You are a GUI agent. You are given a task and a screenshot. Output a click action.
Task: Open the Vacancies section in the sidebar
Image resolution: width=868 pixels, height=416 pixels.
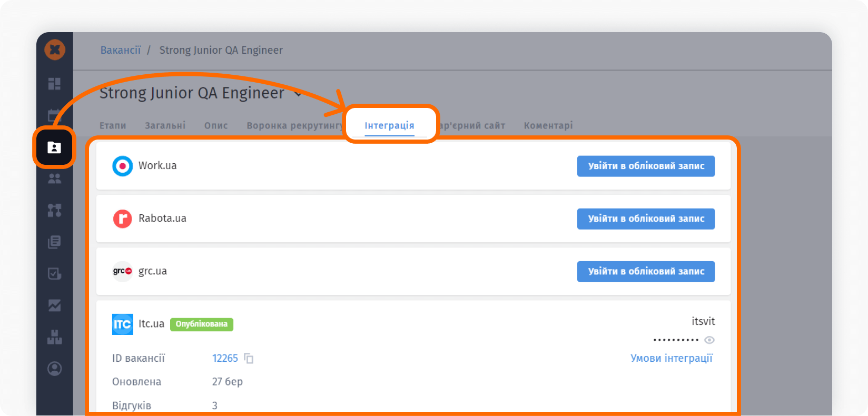coord(54,147)
